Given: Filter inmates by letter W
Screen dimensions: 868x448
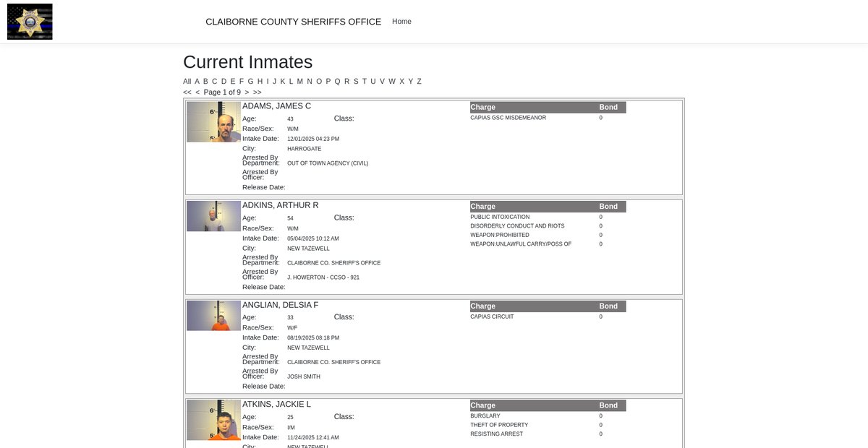Looking at the screenshot, I should tap(391, 82).
